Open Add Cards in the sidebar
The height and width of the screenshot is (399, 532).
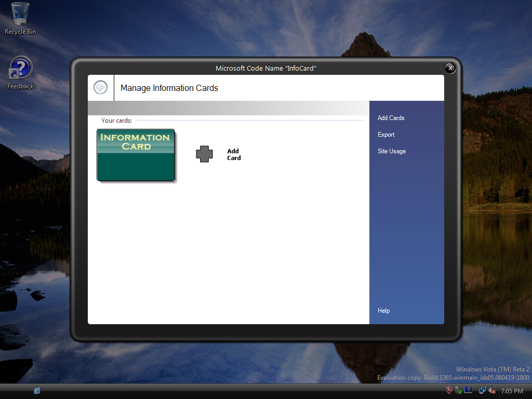[x=391, y=118]
